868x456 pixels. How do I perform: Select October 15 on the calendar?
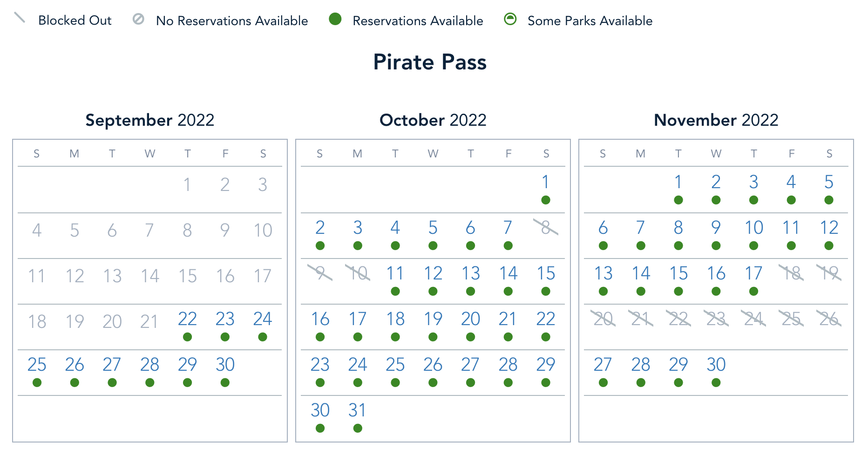pos(546,273)
